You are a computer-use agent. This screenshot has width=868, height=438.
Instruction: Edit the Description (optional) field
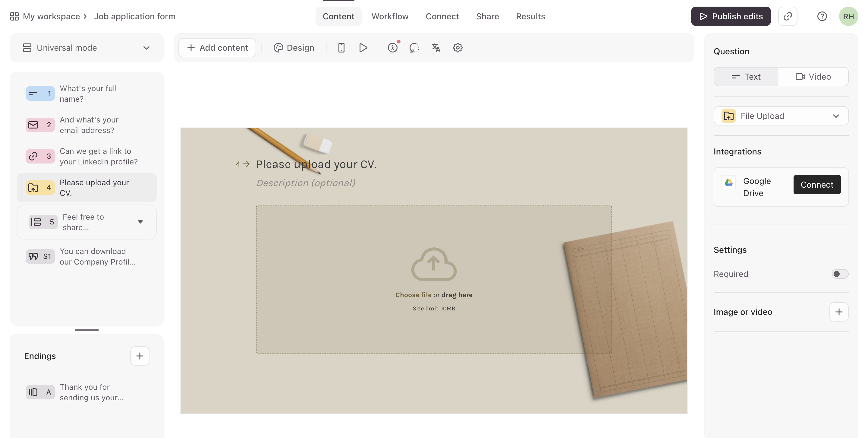pyautogui.click(x=306, y=183)
